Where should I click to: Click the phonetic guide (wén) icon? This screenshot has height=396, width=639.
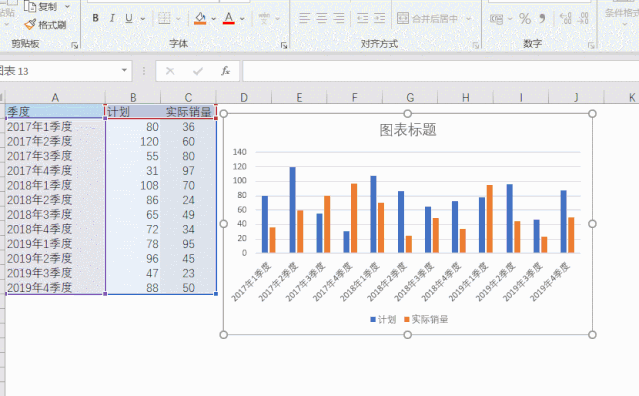pyautogui.click(x=264, y=18)
